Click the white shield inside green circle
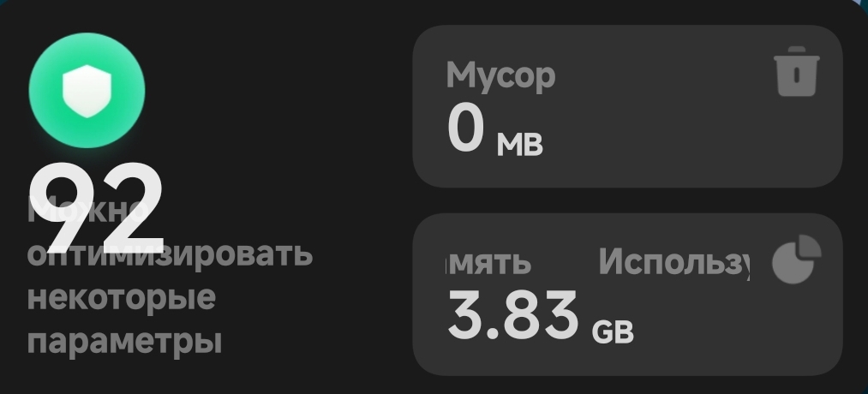The height and width of the screenshot is (394, 868). [87, 91]
